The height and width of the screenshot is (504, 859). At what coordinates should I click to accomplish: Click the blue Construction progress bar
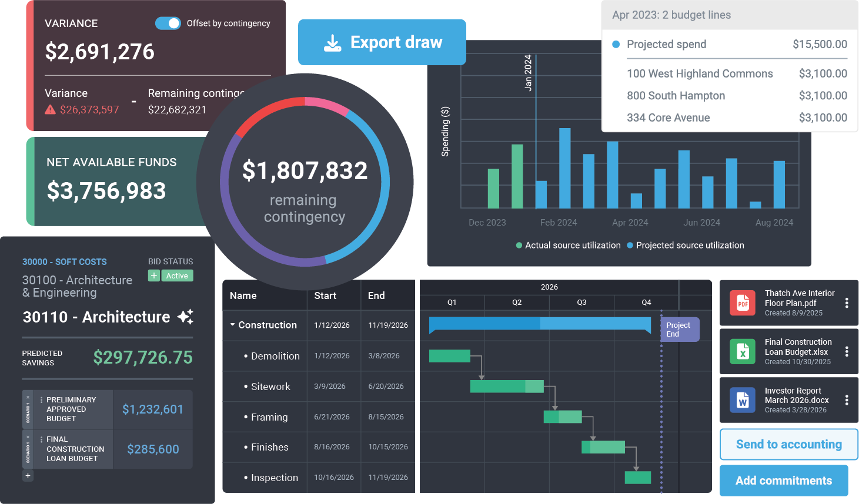pos(540,324)
